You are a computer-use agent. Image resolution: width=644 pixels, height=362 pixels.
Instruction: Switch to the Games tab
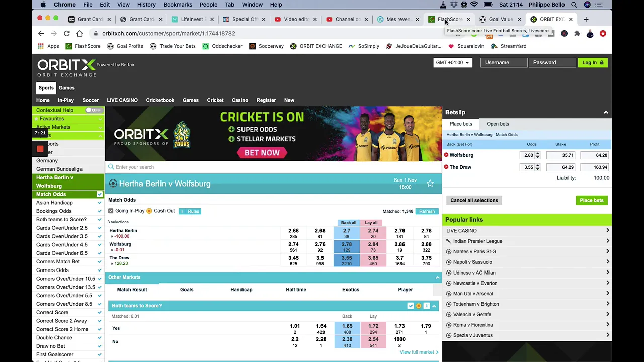[x=66, y=88]
